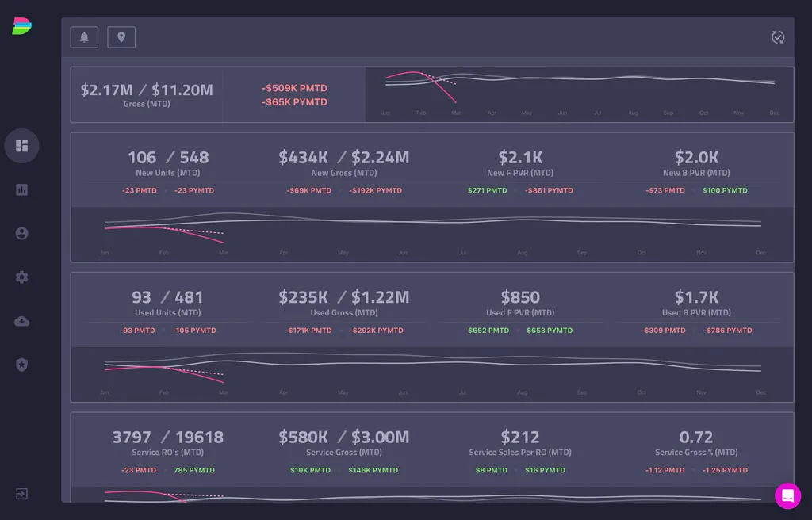The height and width of the screenshot is (520, 812).
Task: Click New B PVR (MTD) $2.0K
Action: pyautogui.click(x=696, y=157)
